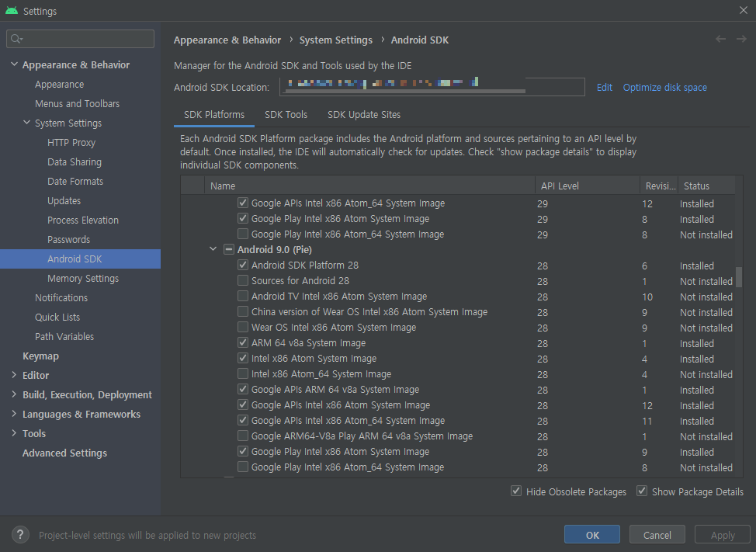Check Sources for Android 28
The width and height of the screenshot is (756, 552).
[x=243, y=280]
